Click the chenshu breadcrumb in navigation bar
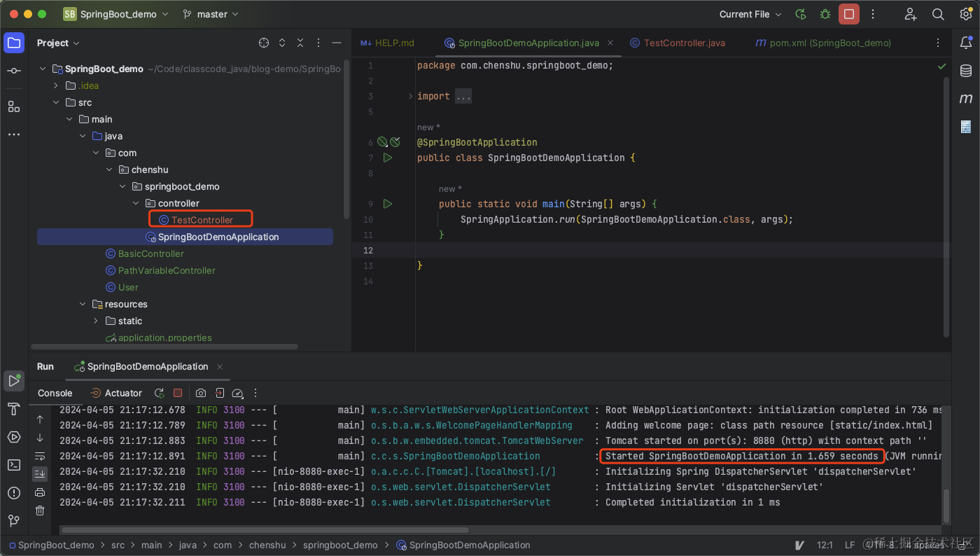The image size is (980, 556). click(x=267, y=545)
